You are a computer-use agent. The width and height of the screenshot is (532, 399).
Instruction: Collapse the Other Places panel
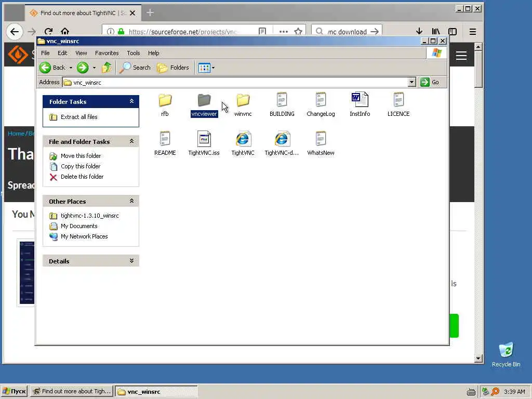[131, 201]
